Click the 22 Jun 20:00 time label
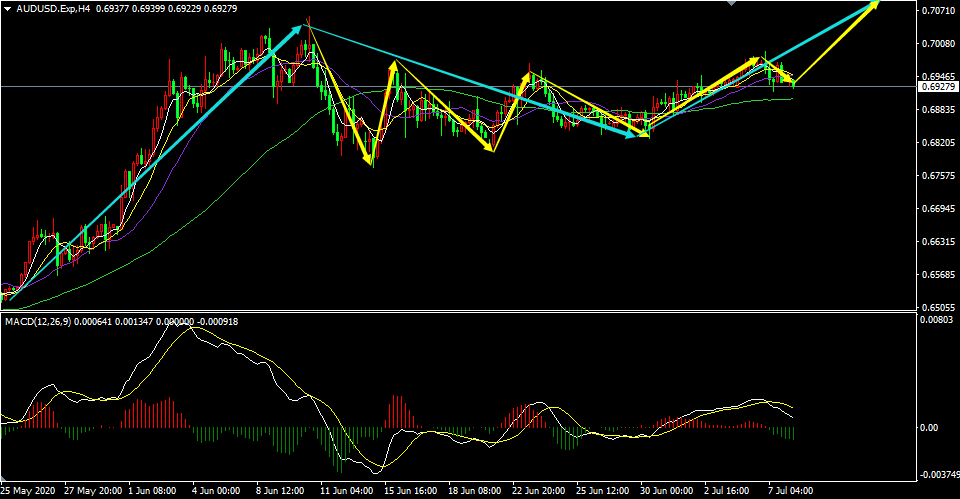The image size is (960, 499). coord(538,491)
